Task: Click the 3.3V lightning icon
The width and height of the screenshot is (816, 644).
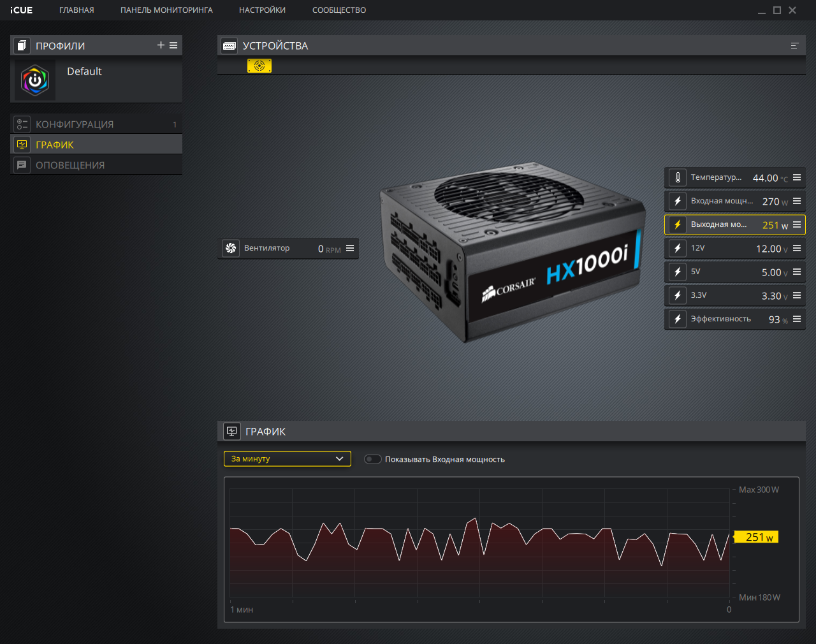Action: [x=678, y=295]
